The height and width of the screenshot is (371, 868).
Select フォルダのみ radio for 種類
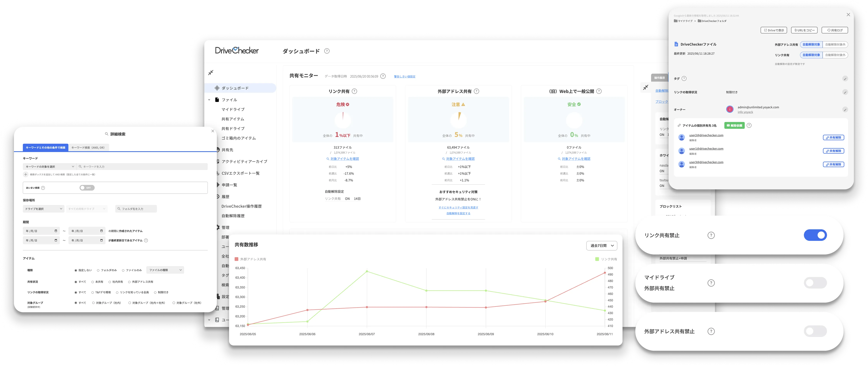pos(98,270)
